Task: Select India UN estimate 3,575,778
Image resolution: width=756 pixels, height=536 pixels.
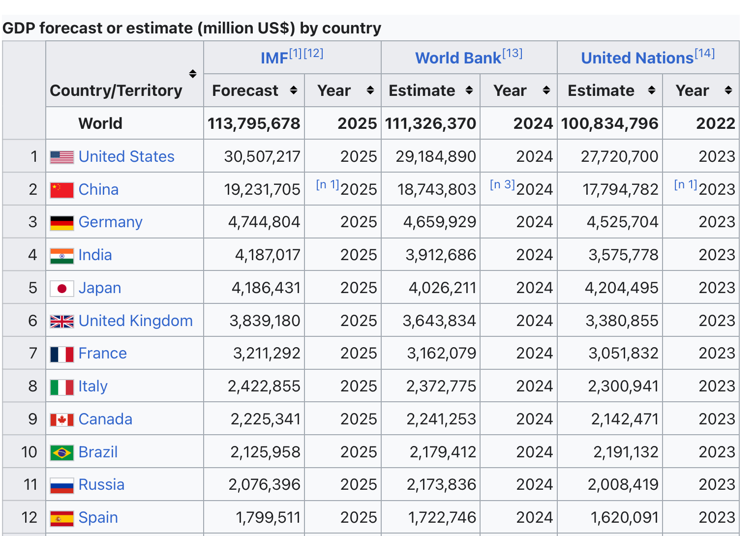Action: tap(623, 255)
